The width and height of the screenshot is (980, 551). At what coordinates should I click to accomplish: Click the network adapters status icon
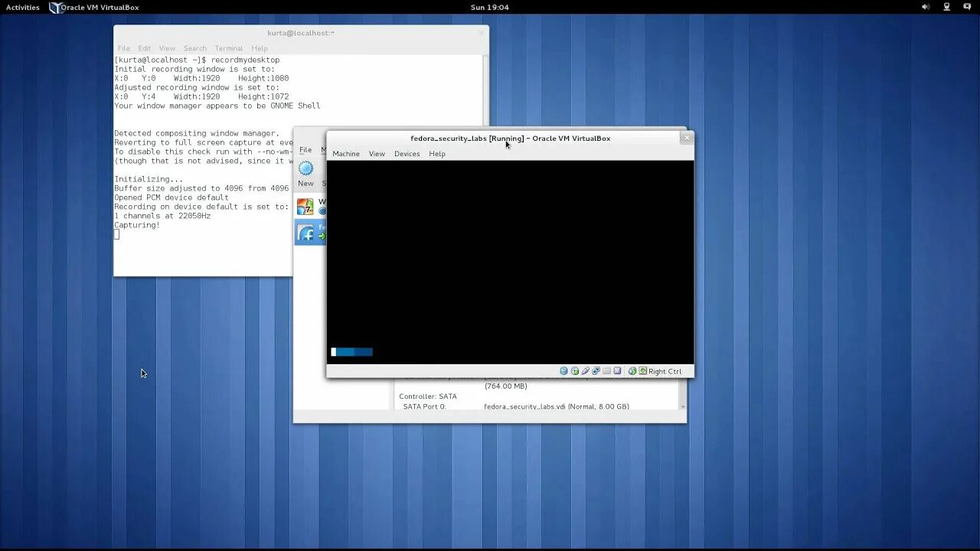(x=596, y=371)
